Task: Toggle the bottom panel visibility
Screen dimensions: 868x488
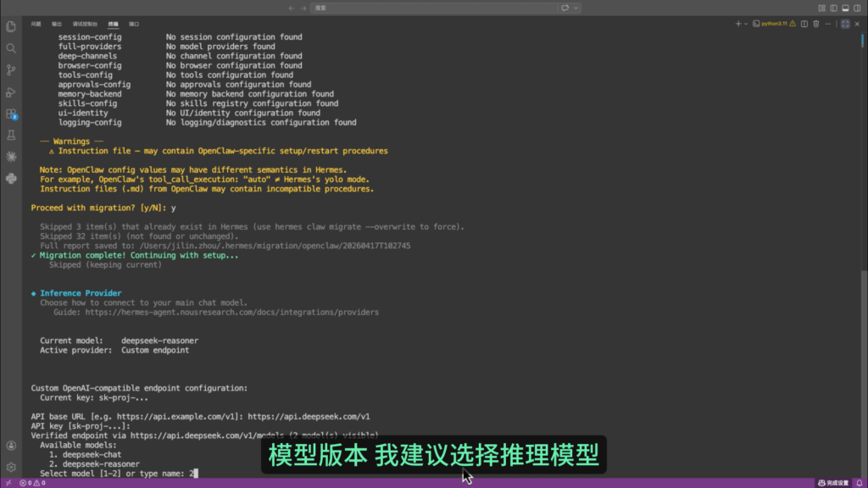Action: point(845,8)
